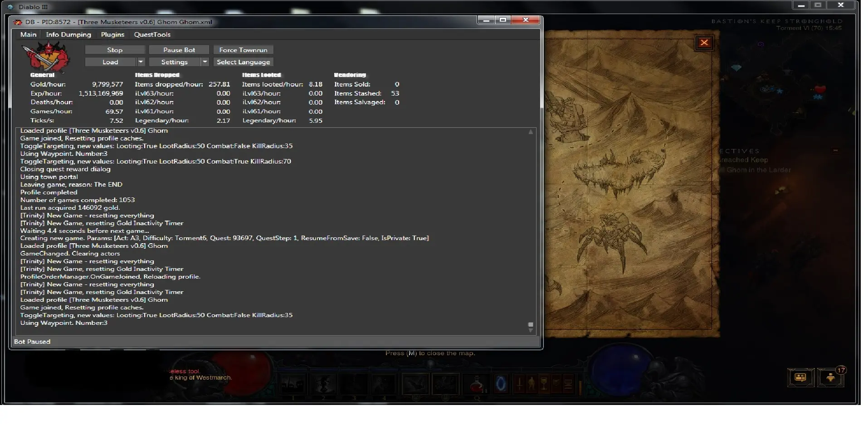Click the Select Language button
Image resolution: width=868 pixels, height=424 pixels.
[x=243, y=62]
